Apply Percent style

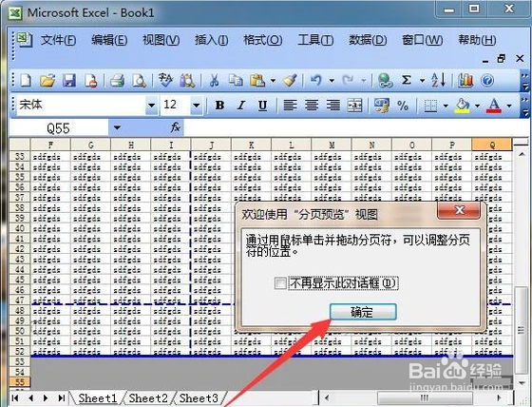tap(403, 106)
